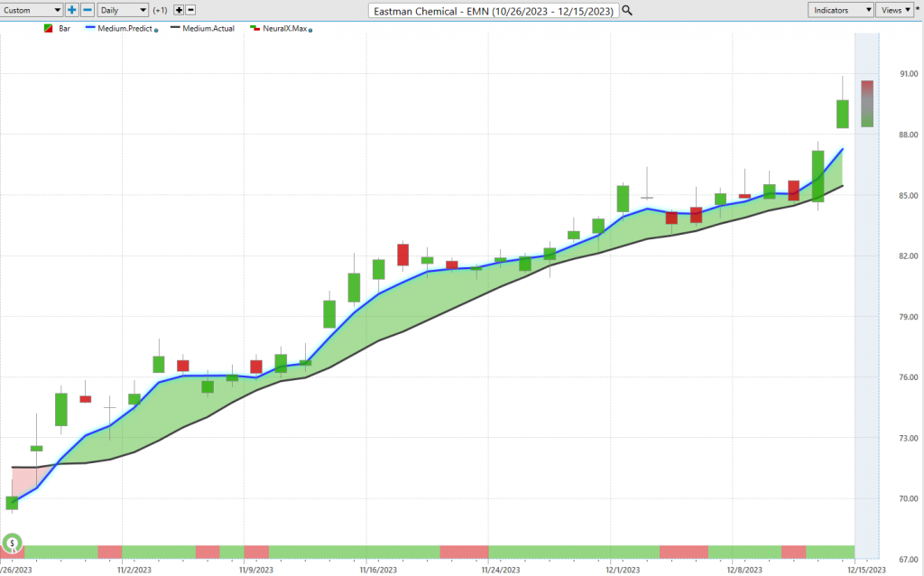Click the blue plus zoom-in icon
Image resolution: width=924 pixels, height=576 pixels.
pos(71,10)
